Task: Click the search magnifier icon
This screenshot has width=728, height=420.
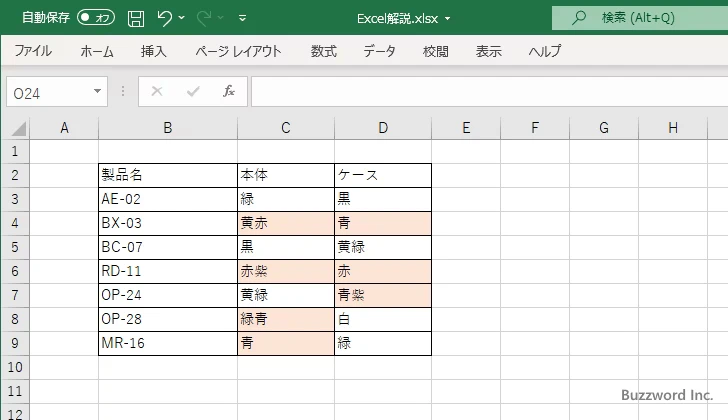Action: point(578,18)
